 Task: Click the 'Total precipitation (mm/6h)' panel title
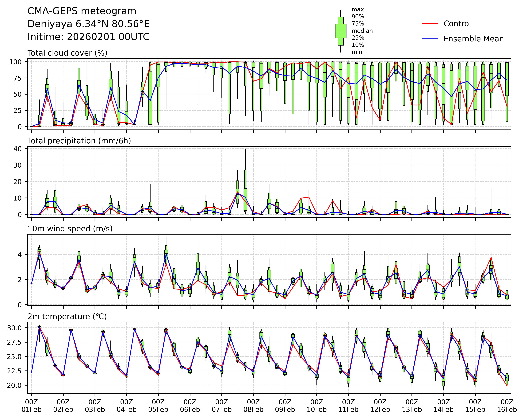79,141
